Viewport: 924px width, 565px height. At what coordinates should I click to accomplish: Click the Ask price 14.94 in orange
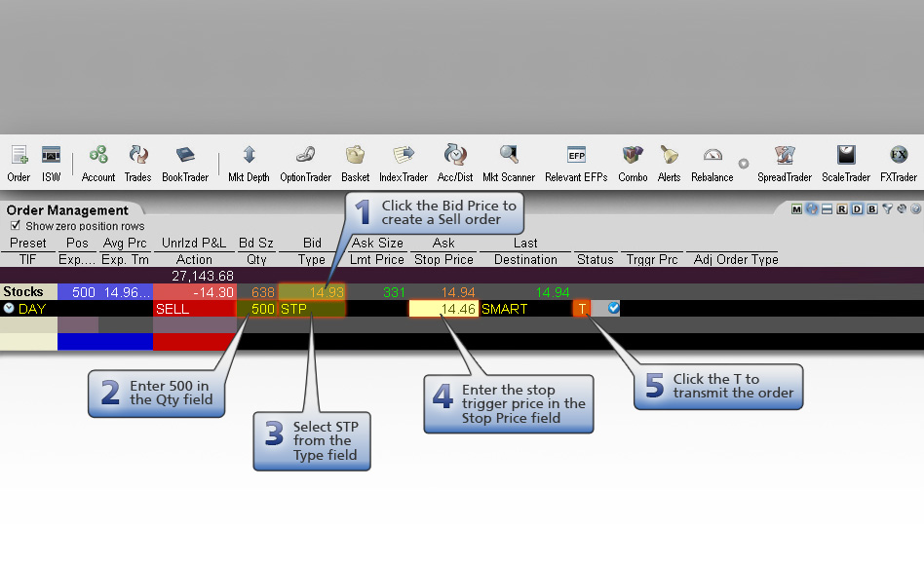(458, 292)
